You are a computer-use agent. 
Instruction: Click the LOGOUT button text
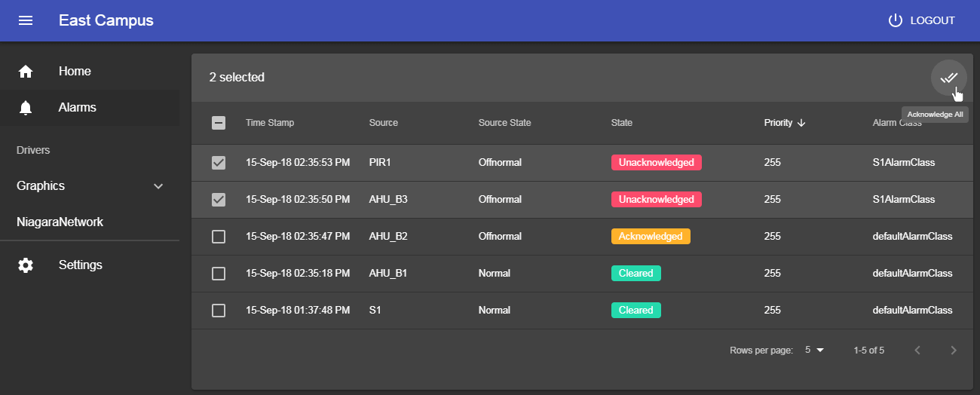pyautogui.click(x=933, y=20)
